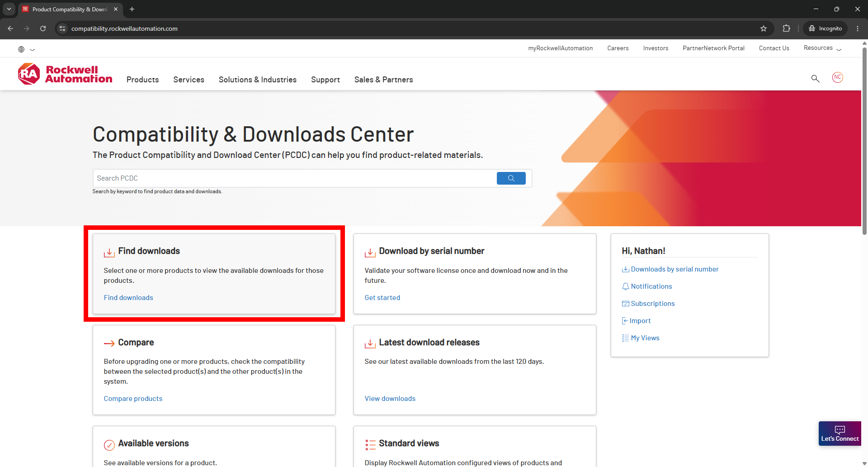Viewport: 868px width, 467px height.
Task: Click the blue PCDC search button
Action: click(511, 178)
